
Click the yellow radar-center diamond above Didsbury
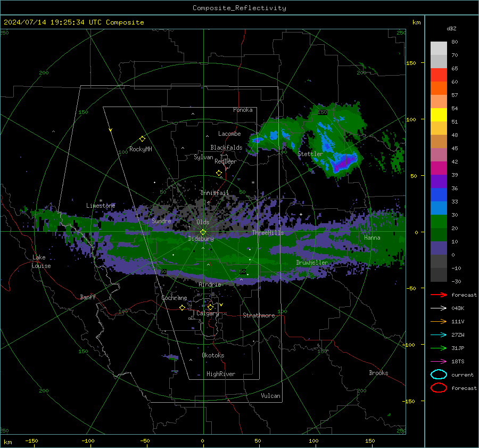point(203,232)
